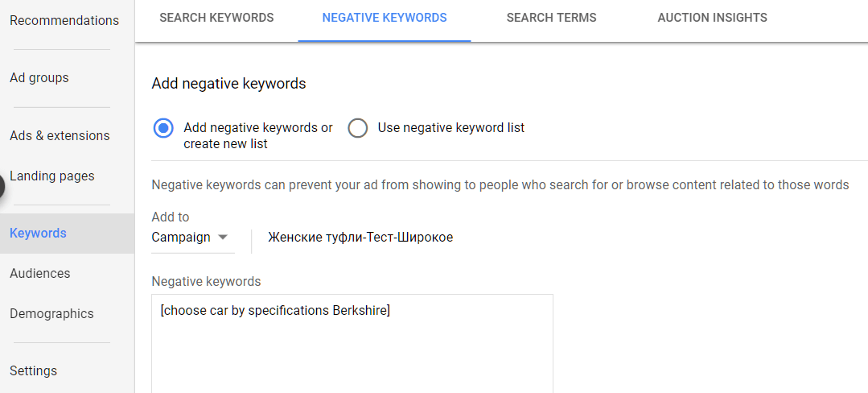Choose the 'Use negative keyword list' radio option

[358, 128]
